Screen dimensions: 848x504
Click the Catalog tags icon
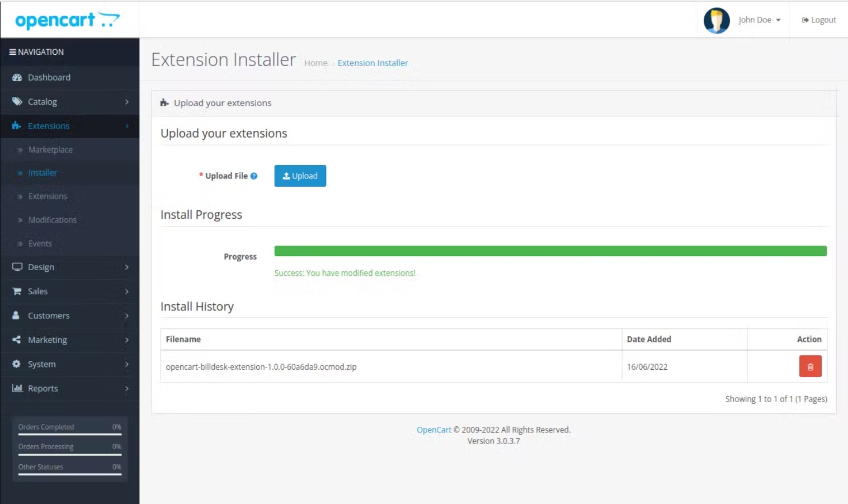(x=17, y=102)
